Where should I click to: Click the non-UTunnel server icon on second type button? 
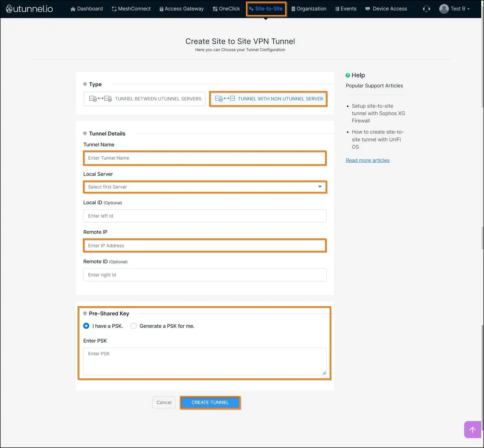coord(225,99)
